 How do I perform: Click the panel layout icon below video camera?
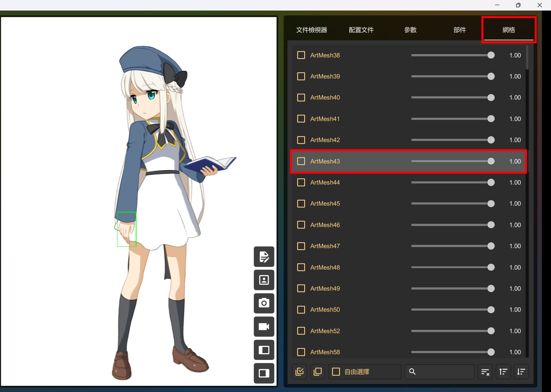click(x=264, y=350)
